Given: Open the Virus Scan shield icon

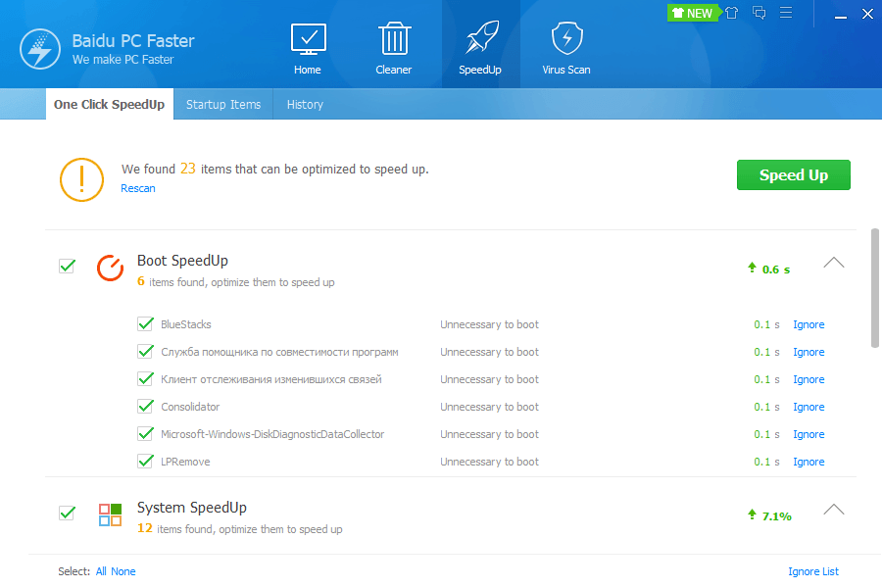Looking at the screenshot, I should pyautogui.click(x=566, y=38).
